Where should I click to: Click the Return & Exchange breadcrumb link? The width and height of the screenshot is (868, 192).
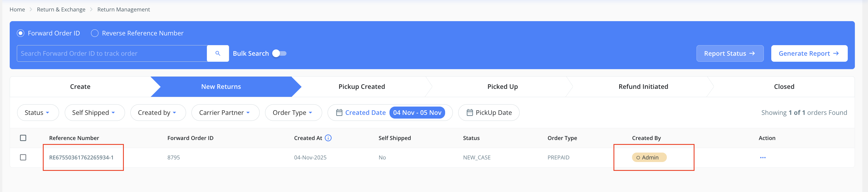pyautogui.click(x=61, y=9)
